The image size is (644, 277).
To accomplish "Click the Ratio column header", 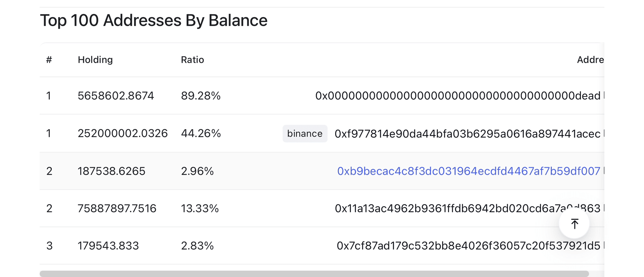I will click(x=192, y=60).
